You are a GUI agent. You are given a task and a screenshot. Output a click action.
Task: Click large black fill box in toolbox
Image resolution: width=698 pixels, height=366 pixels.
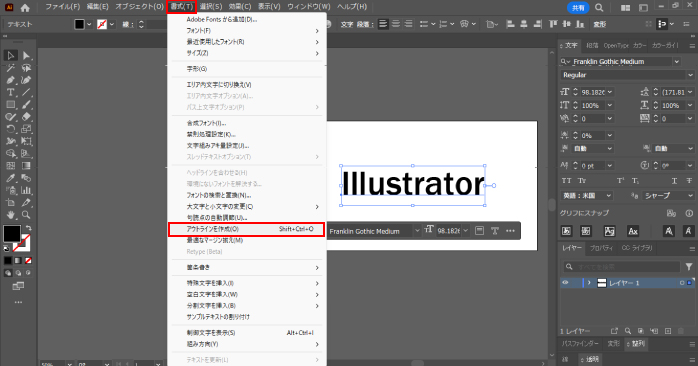12,233
